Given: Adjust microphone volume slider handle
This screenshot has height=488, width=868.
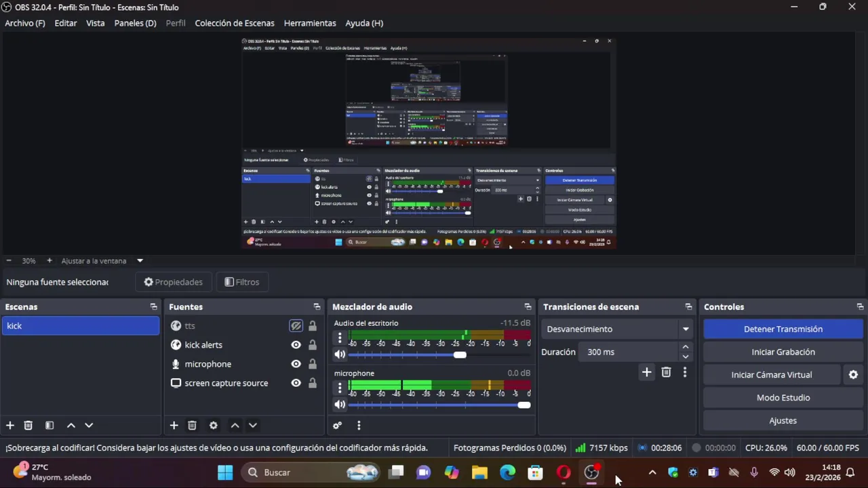Looking at the screenshot, I should pyautogui.click(x=524, y=405).
